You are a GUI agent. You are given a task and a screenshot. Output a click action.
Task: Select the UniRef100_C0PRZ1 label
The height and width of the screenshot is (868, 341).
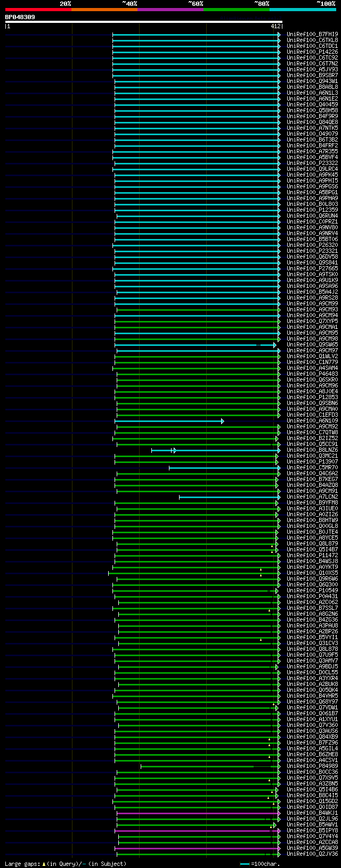312,221
